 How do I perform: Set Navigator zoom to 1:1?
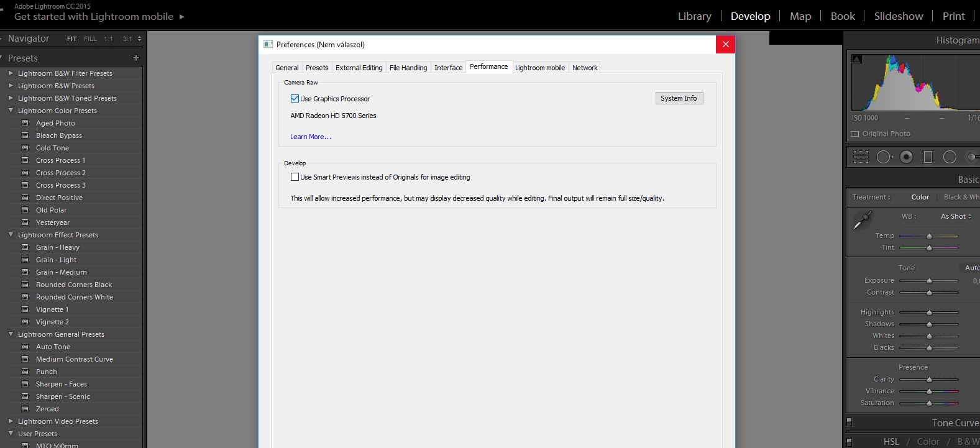click(108, 39)
